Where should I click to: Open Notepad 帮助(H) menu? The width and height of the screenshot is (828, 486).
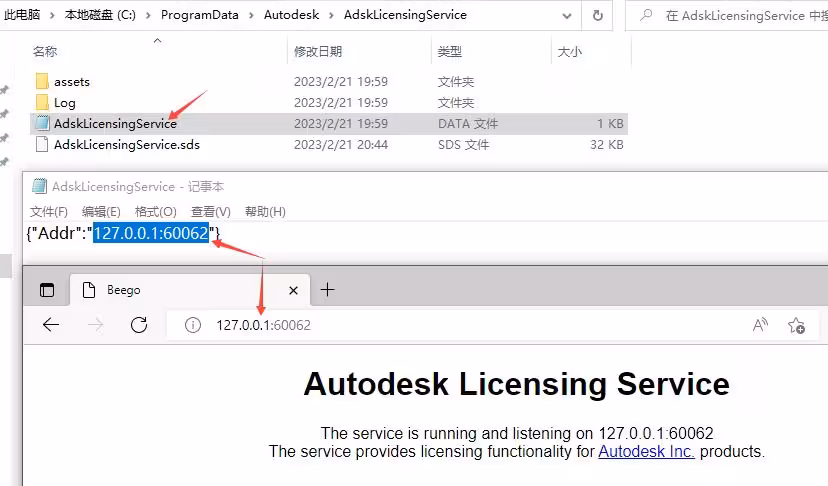coord(266,212)
